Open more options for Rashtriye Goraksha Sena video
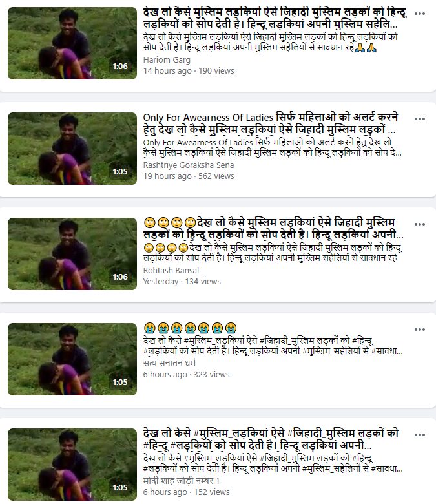The height and width of the screenshot is (504, 436). coord(420,119)
